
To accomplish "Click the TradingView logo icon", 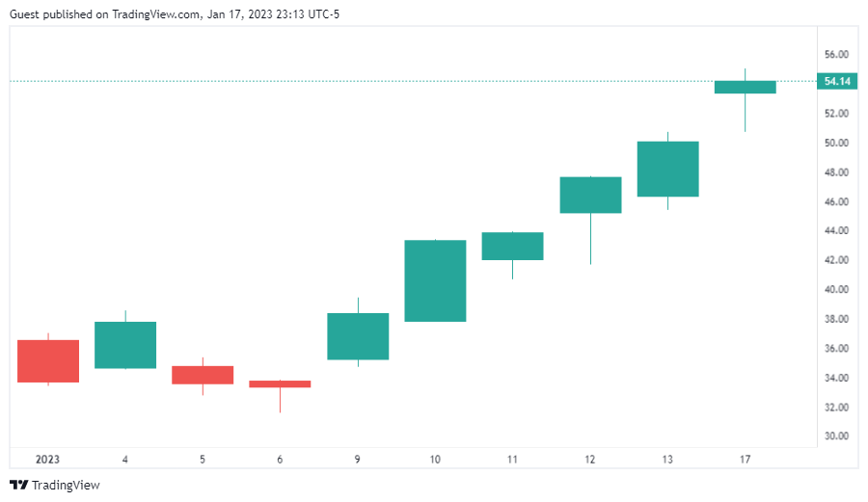I will tap(18, 485).
